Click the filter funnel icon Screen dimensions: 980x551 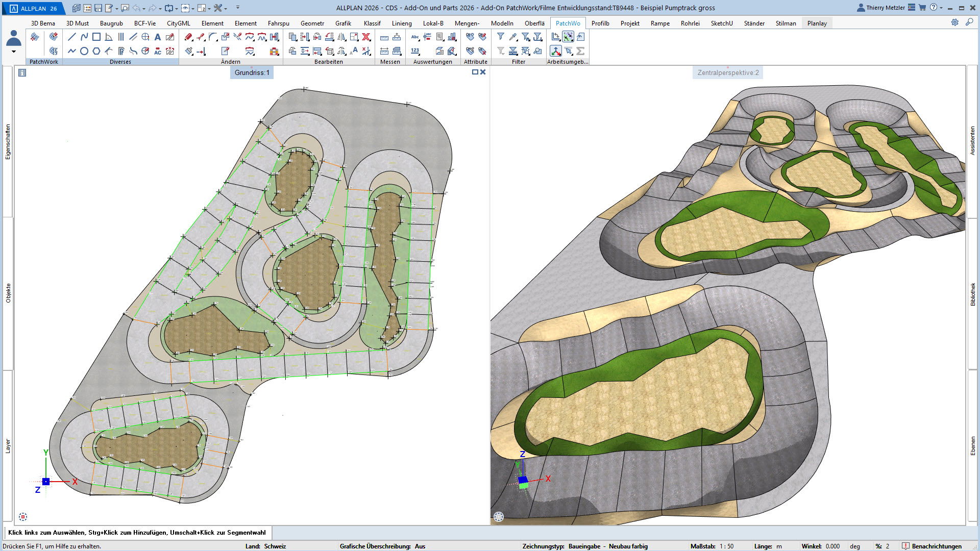pyautogui.click(x=500, y=37)
